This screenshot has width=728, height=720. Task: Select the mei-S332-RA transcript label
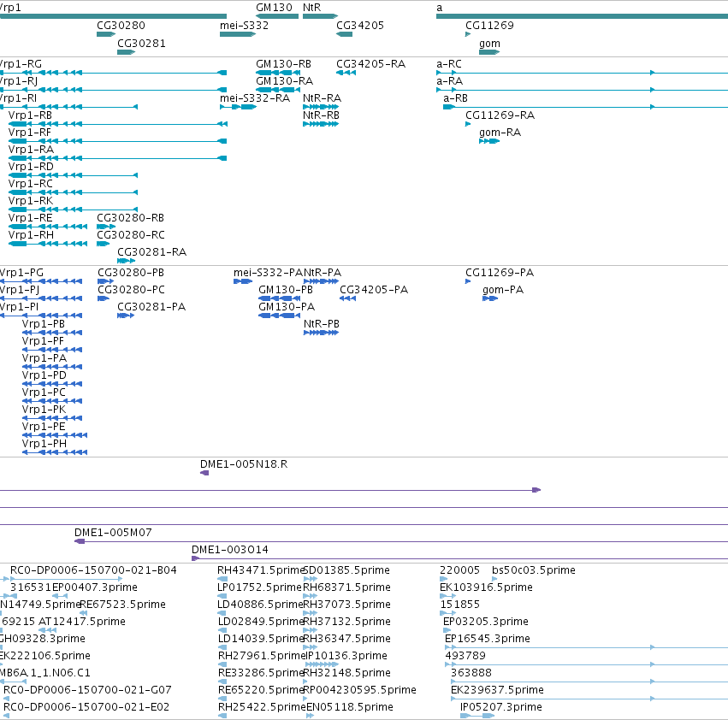pyautogui.click(x=255, y=98)
